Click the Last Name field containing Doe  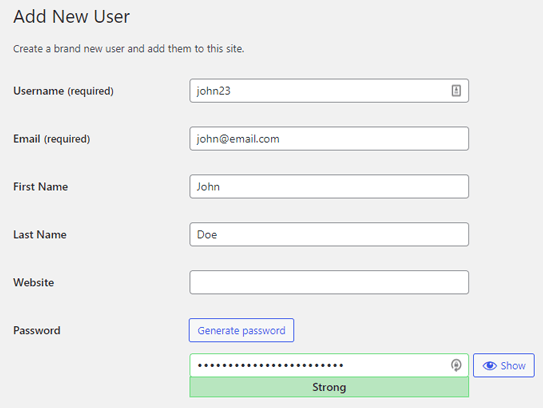329,234
